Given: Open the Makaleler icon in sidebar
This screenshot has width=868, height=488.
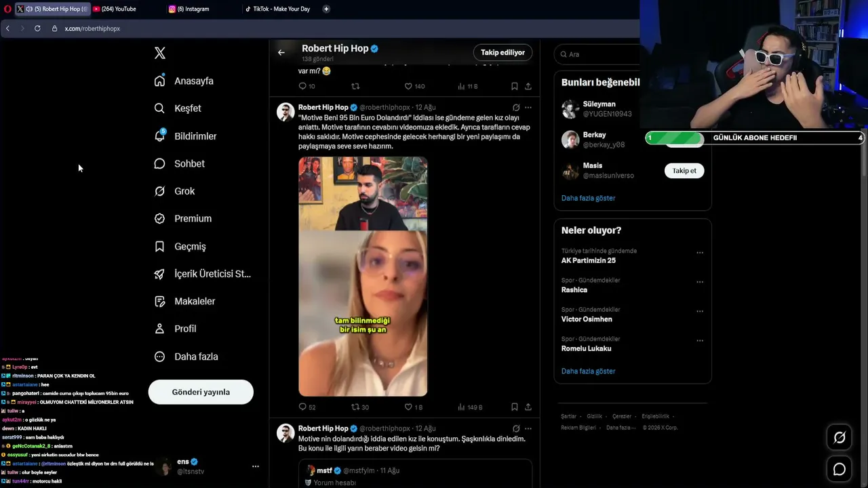Looking at the screenshot, I should [x=159, y=301].
